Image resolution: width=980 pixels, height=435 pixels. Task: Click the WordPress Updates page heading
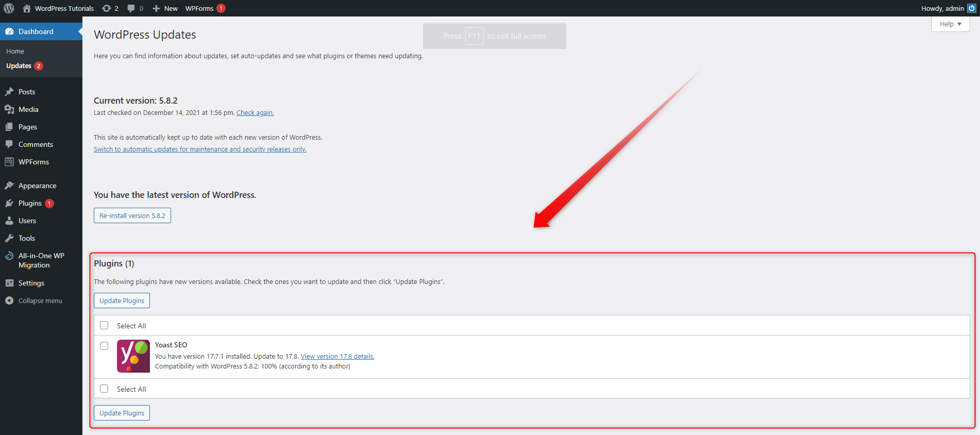point(145,35)
